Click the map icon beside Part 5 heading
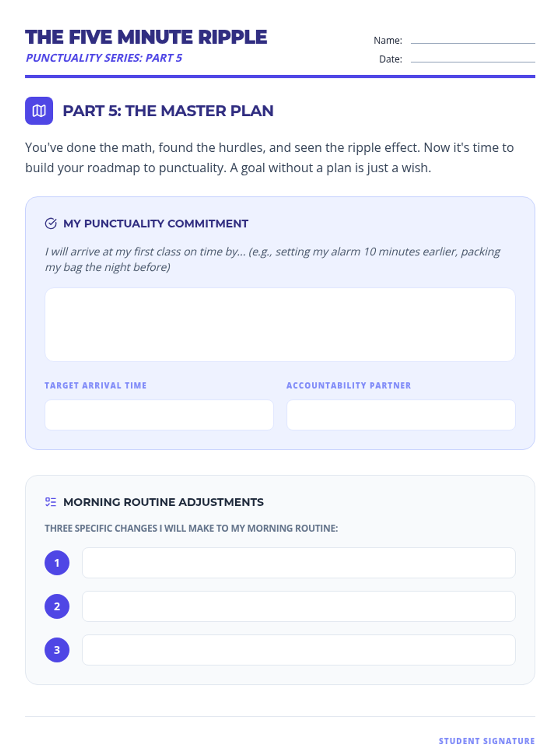The width and height of the screenshot is (560, 747). point(39,111)
